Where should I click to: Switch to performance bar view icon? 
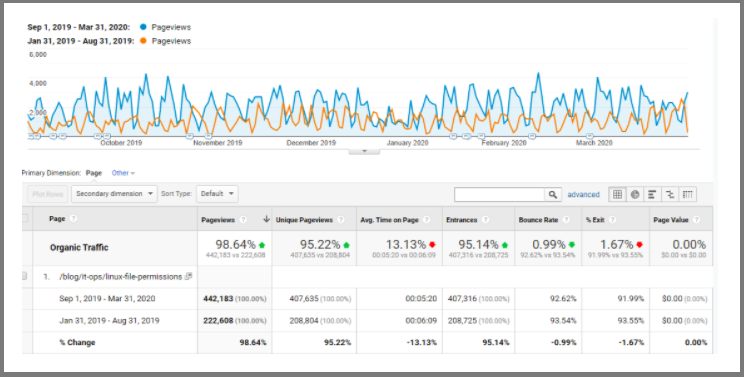[652, 194]
